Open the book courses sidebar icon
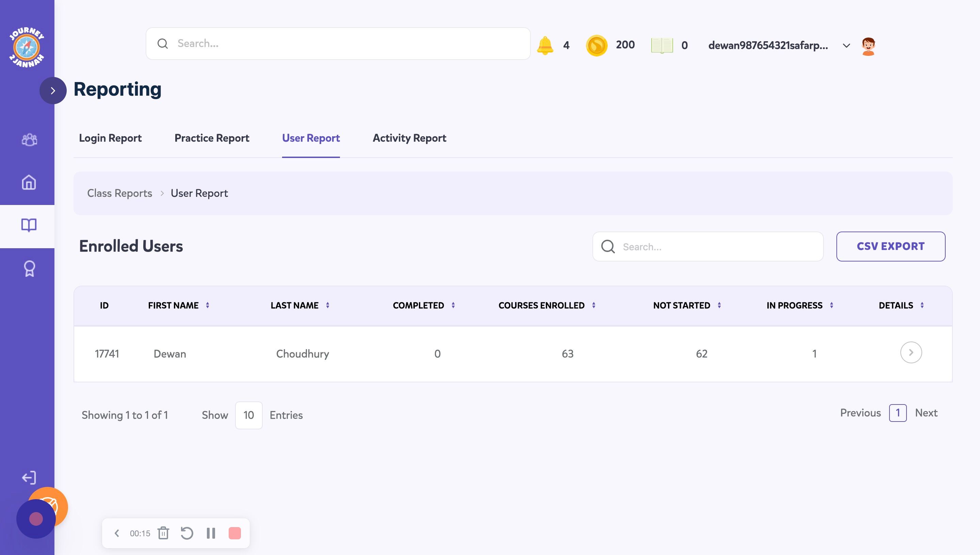This screenshot has width=980, height=555. pyautogui.click(x=29, y=225)
